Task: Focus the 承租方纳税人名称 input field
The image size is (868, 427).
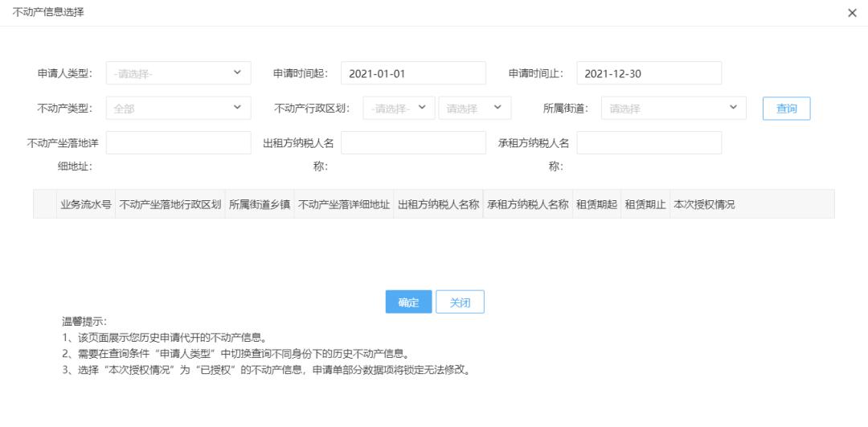Action: [x=649, y=143]
